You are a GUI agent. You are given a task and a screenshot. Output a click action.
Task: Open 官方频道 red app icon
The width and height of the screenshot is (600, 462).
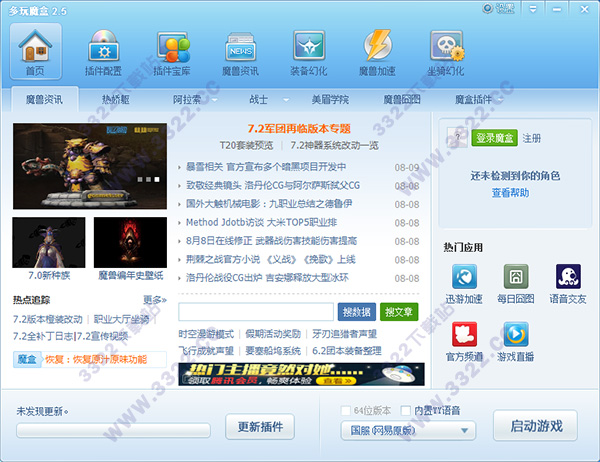464,334
